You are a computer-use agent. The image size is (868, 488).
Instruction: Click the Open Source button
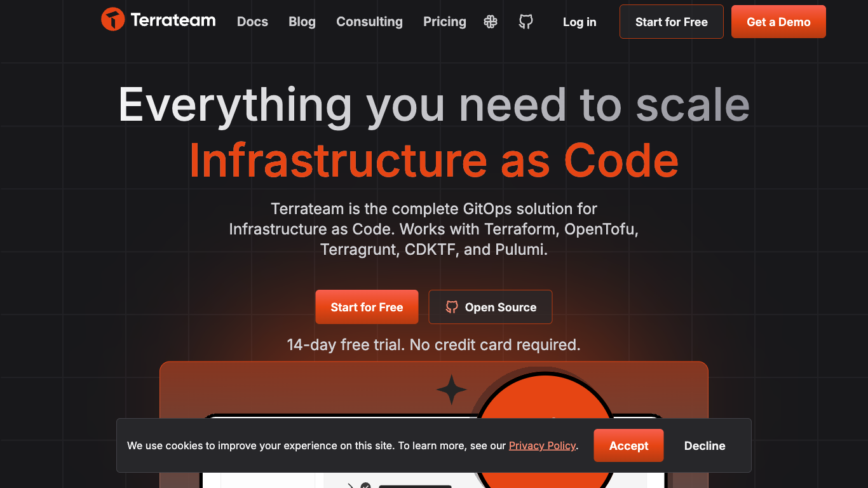tap(491, 307)
